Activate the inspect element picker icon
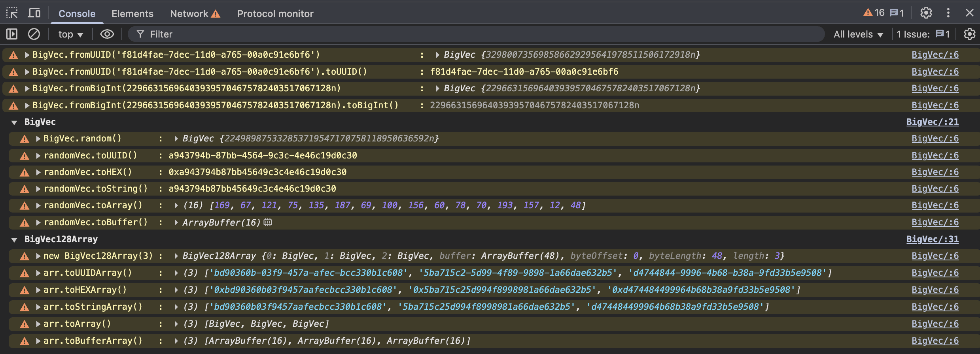980x354 pixels. pyautogui.click(x=12, y=13)
